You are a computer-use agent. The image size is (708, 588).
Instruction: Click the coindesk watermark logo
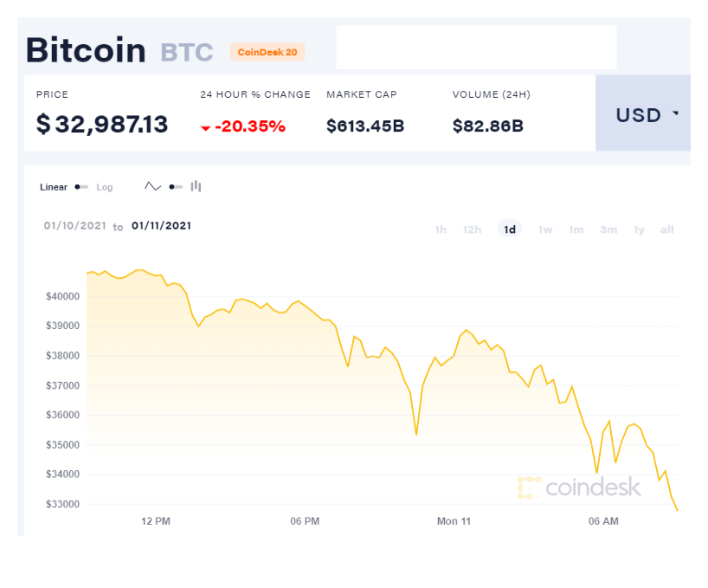pyautogui.click(x=579, y=488)
